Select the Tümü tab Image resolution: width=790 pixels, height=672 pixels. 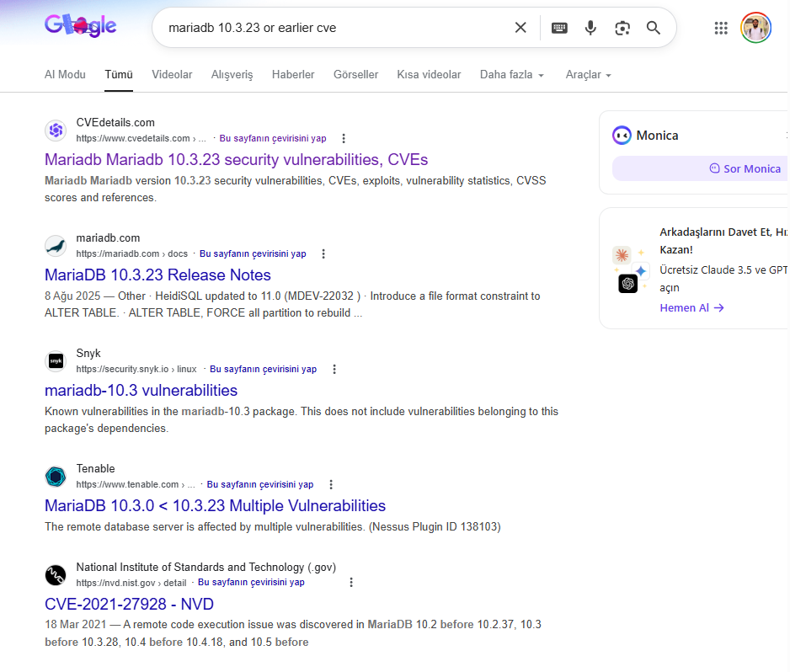[119, 75]
